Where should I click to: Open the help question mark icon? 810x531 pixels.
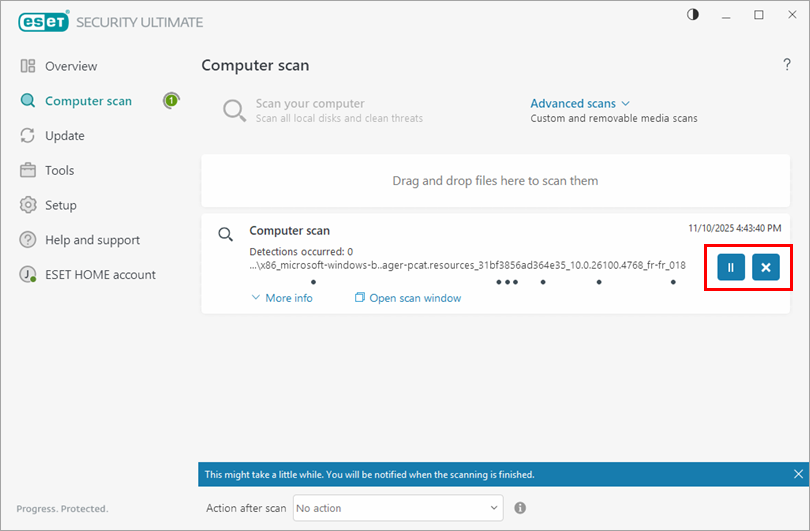click(786, 65)
